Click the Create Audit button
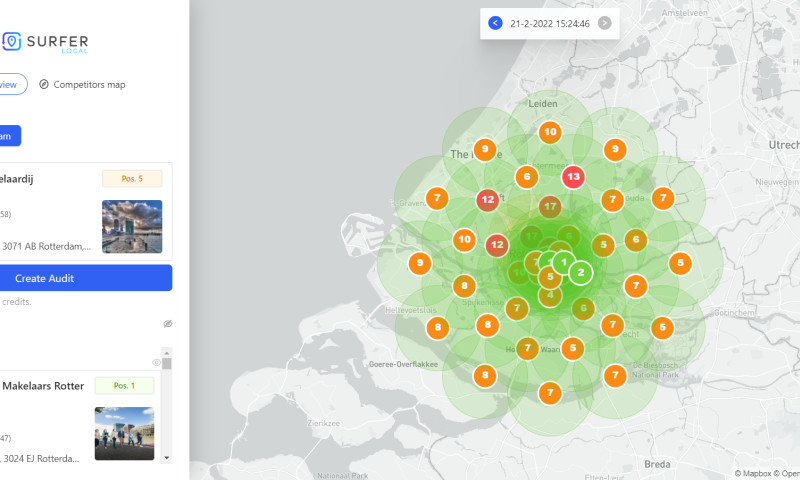 [x=85, y=278]
